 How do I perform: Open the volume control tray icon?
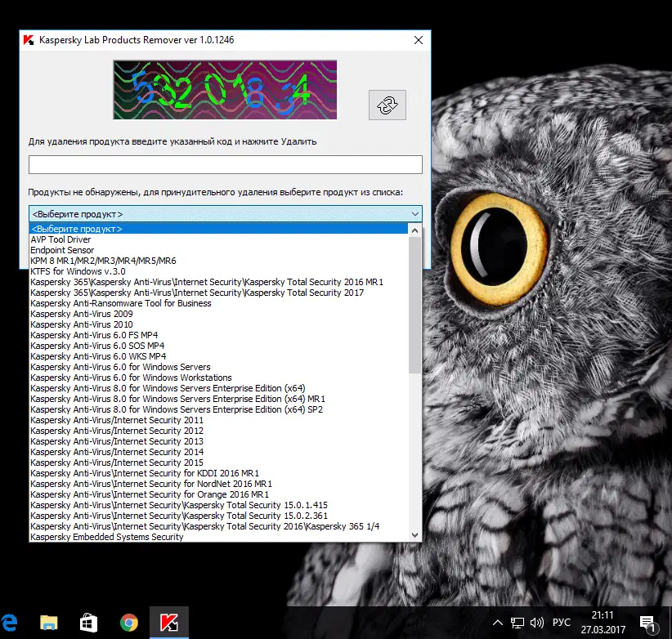click(536, 623)
